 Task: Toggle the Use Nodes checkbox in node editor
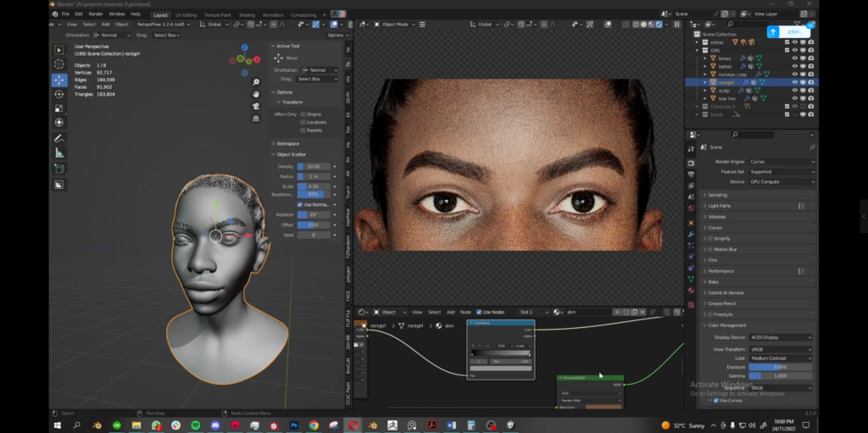click(x=479, y=312)
